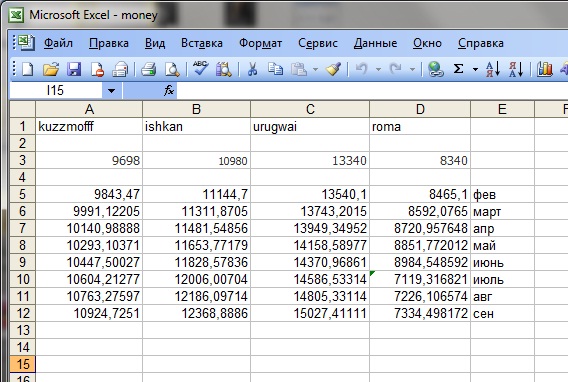Select cell with value 8340
Viewport: 568px width, 382px height.
click(420, 160)
